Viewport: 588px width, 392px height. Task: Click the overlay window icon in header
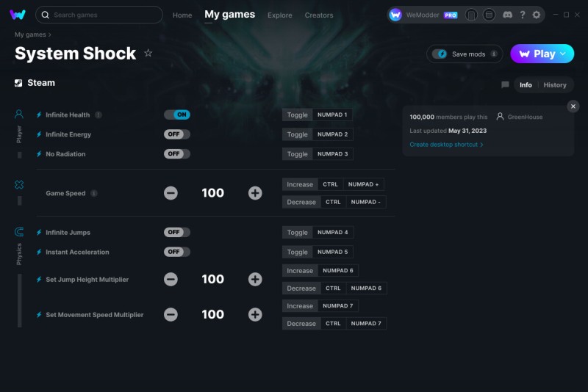[489, 15]
